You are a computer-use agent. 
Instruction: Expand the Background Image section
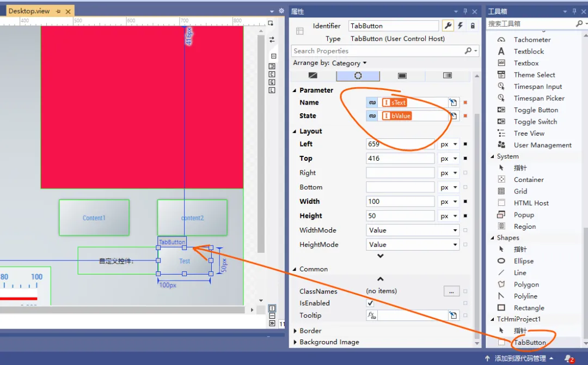tap(295, 342)
